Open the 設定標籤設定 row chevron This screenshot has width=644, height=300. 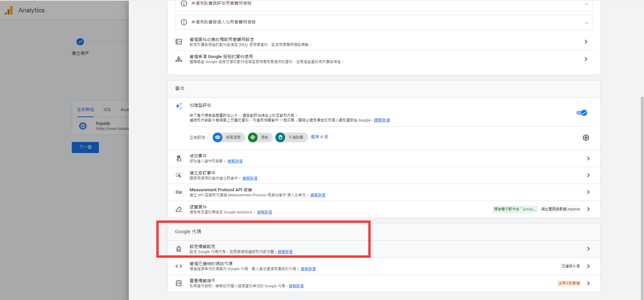point(588,249)
